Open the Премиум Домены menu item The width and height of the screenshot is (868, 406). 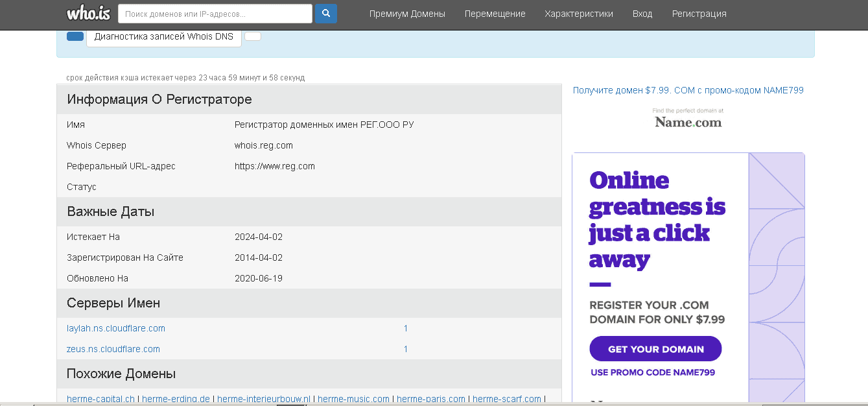click(x=407, y=14)
